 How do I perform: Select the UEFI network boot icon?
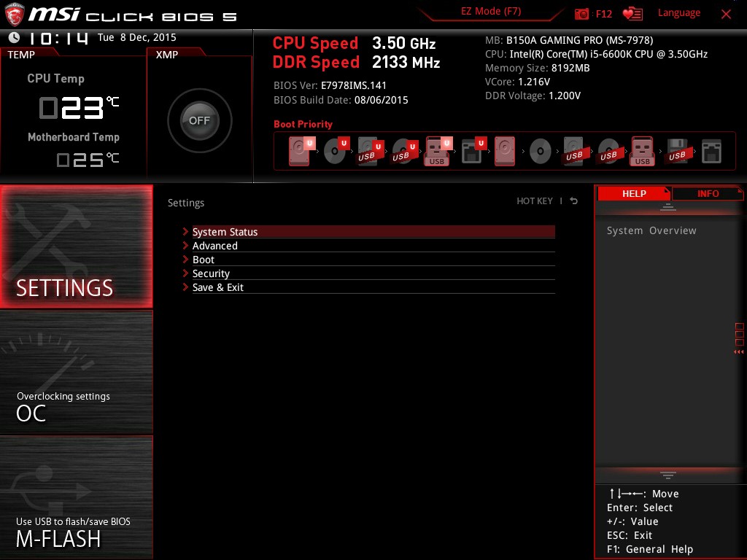coord(474,152)
